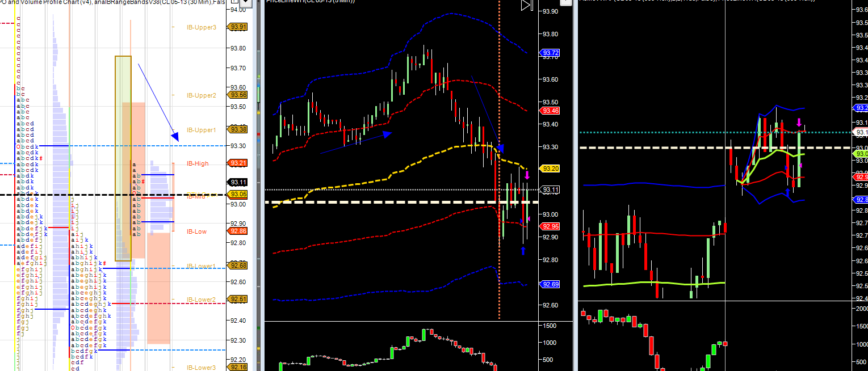Click the red 92.86 IB-Low price marker
The height and width of the screenshot is (371, 868).
[237, 231]
